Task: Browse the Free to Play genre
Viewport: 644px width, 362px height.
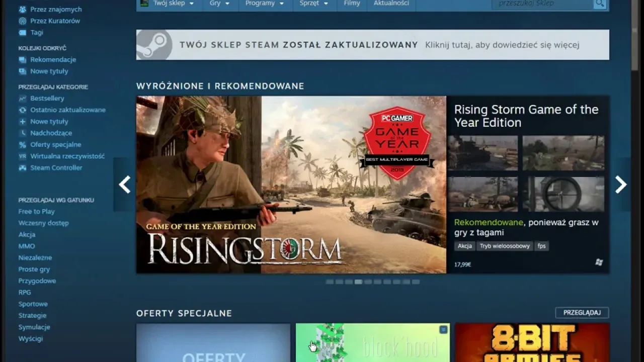Action: (x=36, y=212)
